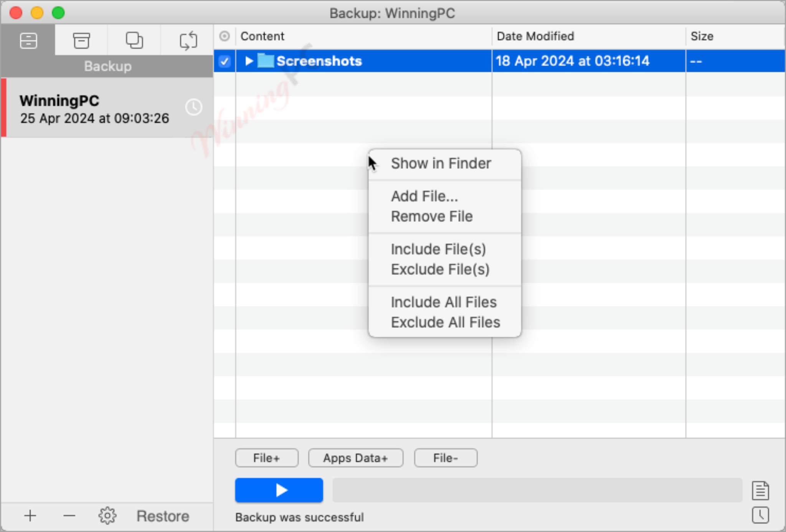Add a new task with the plus icon

pyautogui.click(x=30, y=516)
